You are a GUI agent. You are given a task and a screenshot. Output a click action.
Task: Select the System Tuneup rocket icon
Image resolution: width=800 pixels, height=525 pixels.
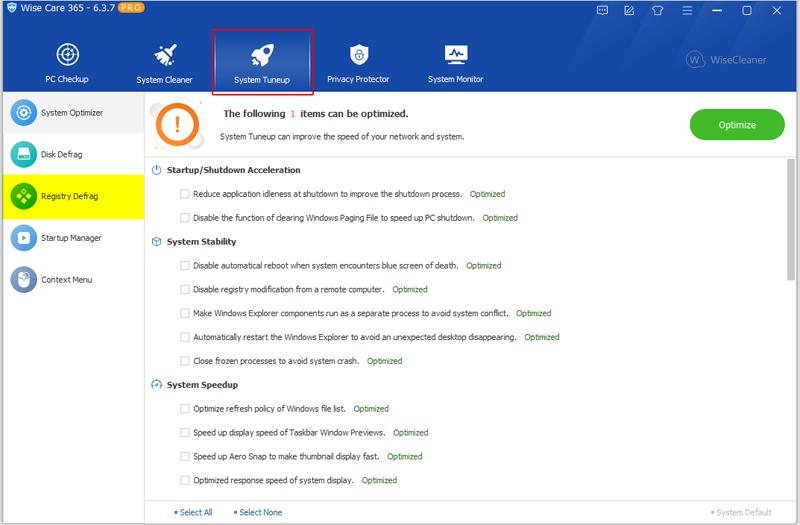pyautogui.click(x=262, y=55)
